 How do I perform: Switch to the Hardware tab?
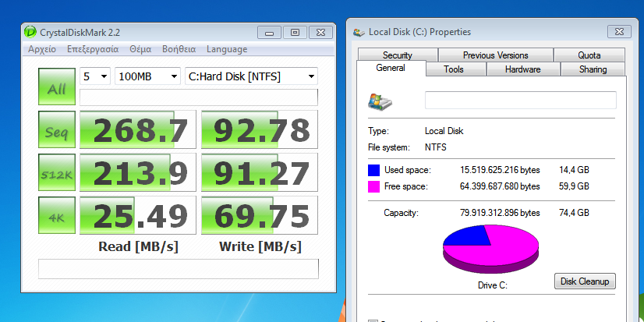click(x=523, y=69)
